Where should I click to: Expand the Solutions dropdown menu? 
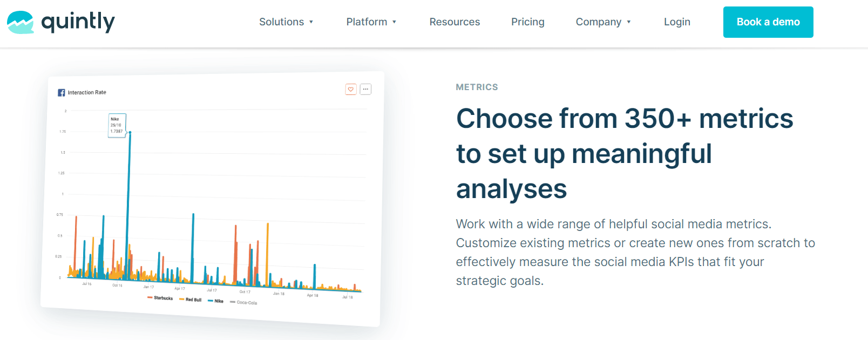click(286, 22)
